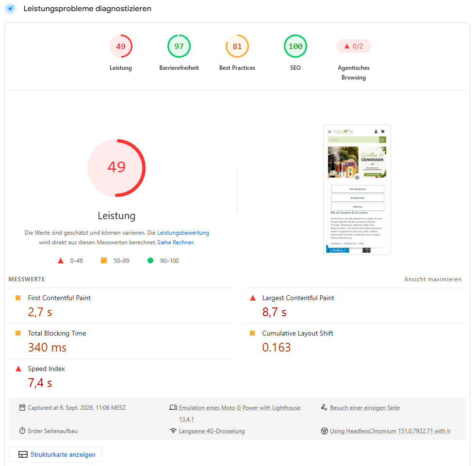The width and height of the screenshot is (476, 466).
Task: Click the Captured at 6. Sept. 2026 text
Action: click(x=77, y=408)
